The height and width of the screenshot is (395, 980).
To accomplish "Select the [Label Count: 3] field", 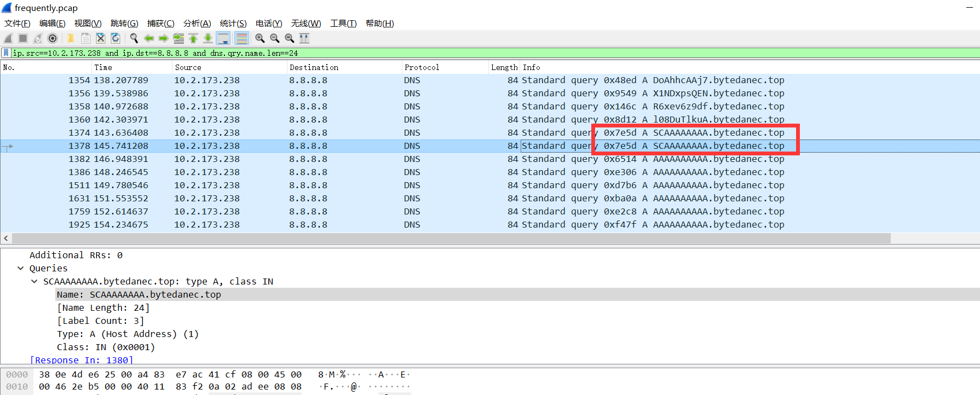I will (101, 321).
